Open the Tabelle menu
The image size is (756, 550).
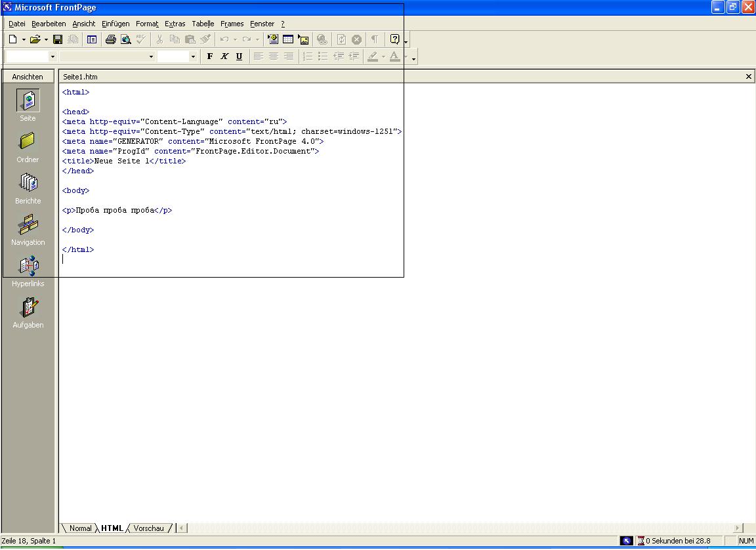coord(203,24)
